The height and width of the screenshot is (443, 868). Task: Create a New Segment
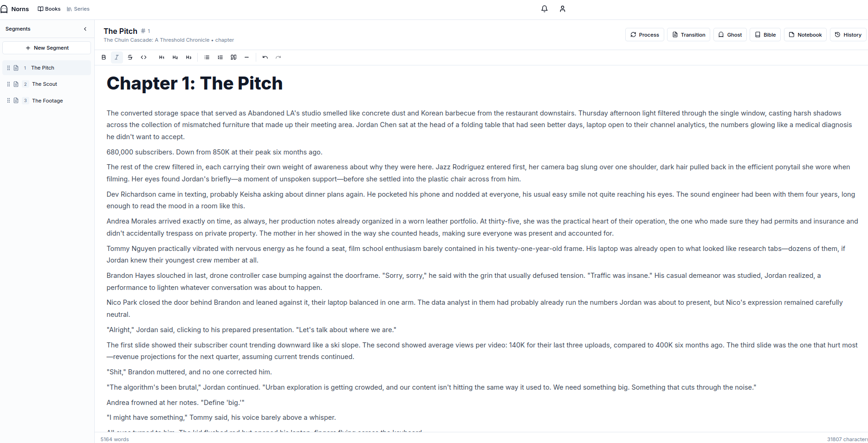click(47, 48)
